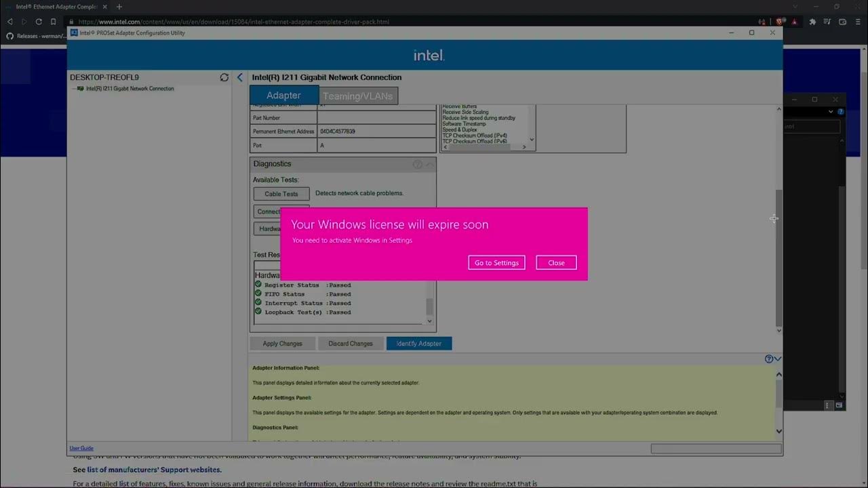868x488 pixels.
Task: Click the browser address bar URL
Action: (234, 22)
